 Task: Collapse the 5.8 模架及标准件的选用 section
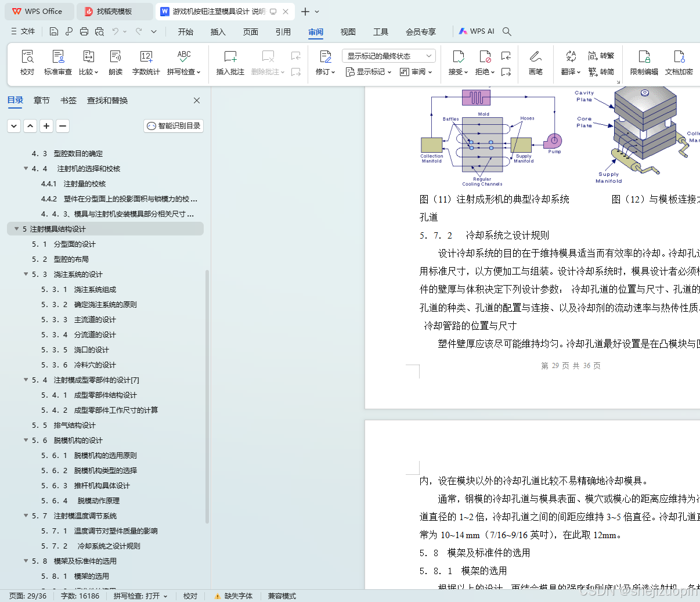click(26, 561)
